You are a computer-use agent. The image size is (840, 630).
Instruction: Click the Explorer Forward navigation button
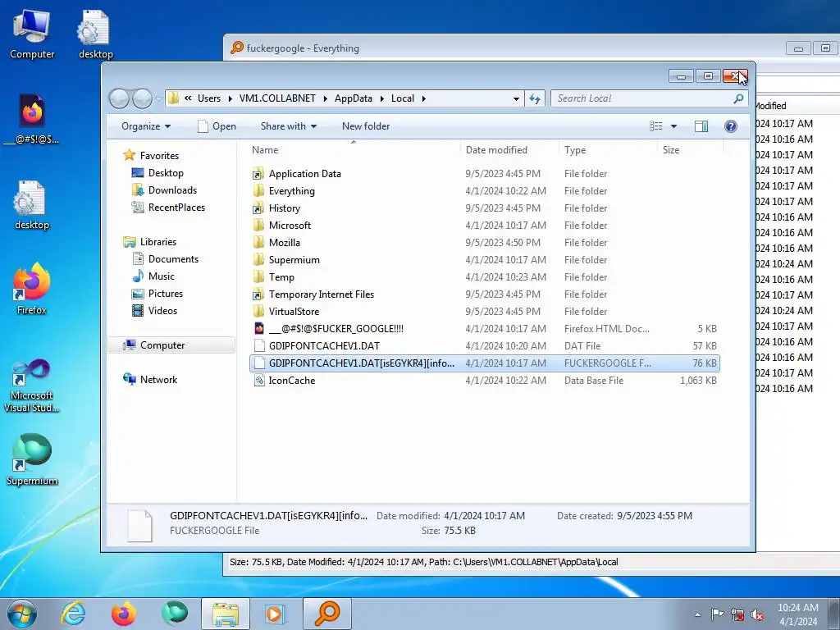point(142,98)
